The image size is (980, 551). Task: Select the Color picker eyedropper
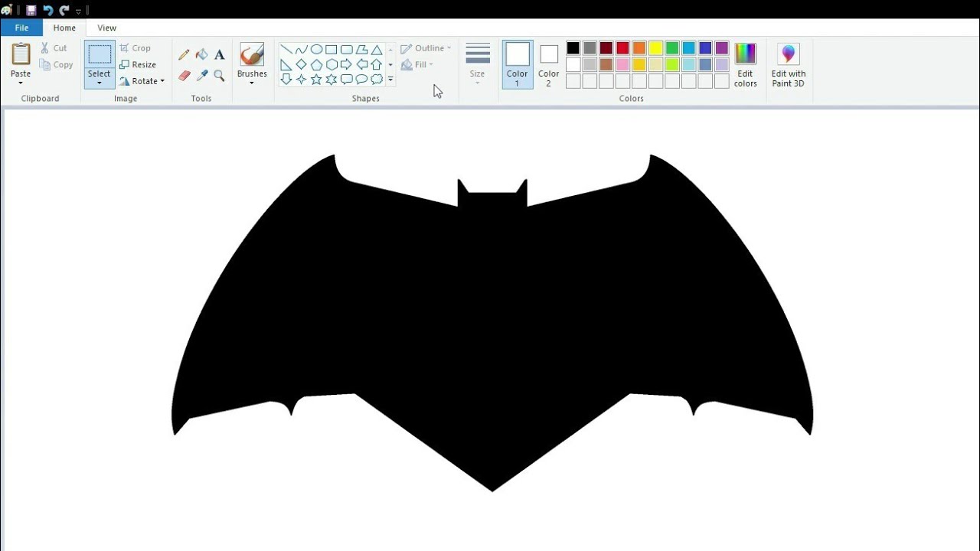(x=202, y=75)
